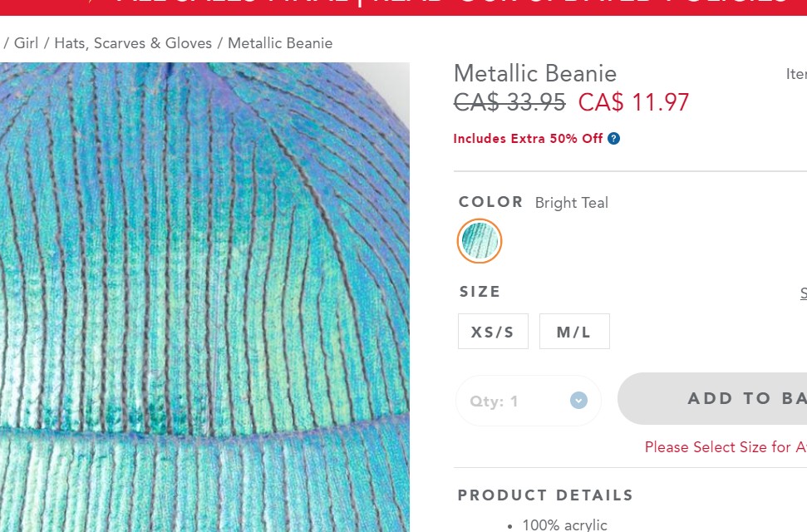Click the Includes Extra 50% Off text

pyautogui.click(x=528, y=139)
